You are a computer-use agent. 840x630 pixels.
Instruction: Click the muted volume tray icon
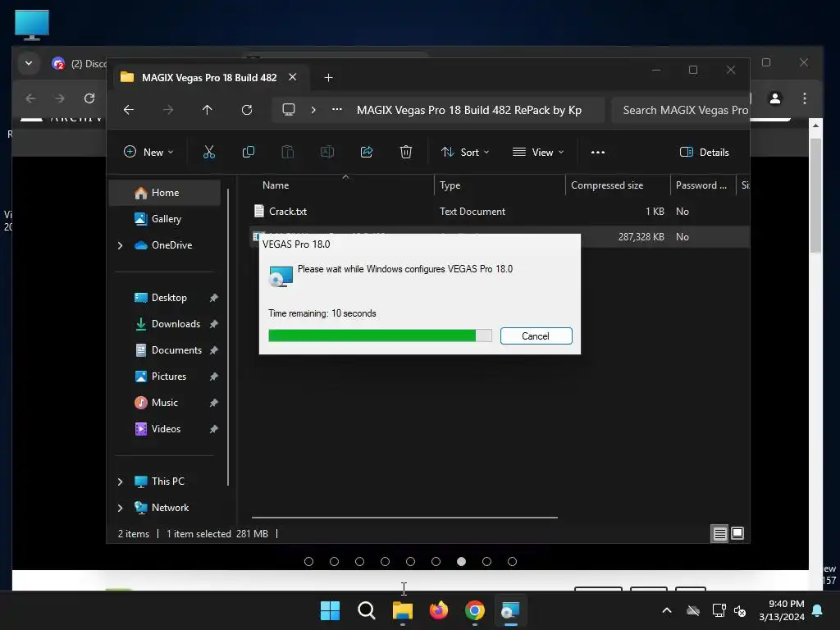click(740, 610)
